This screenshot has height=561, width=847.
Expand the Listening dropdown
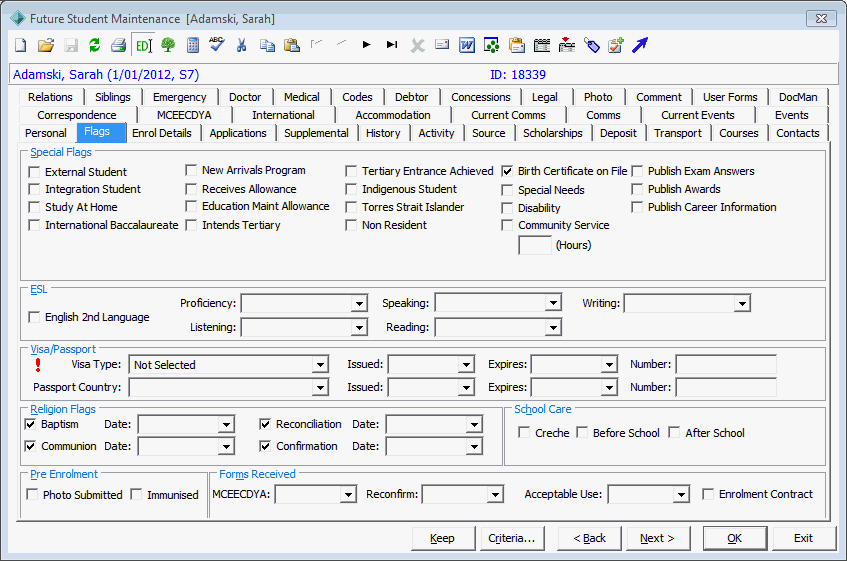point(359,327)
